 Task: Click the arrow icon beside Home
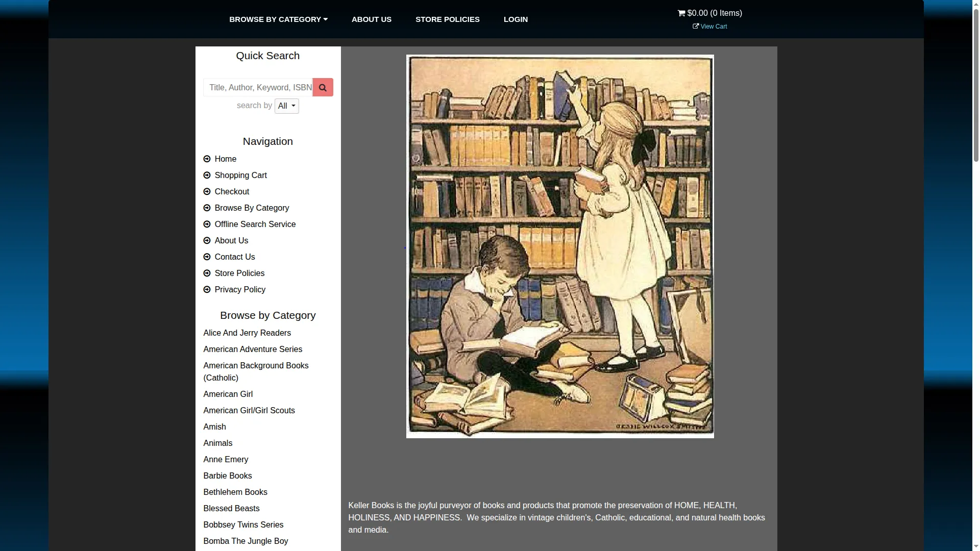pyautogui.click(x=207, y=159)
